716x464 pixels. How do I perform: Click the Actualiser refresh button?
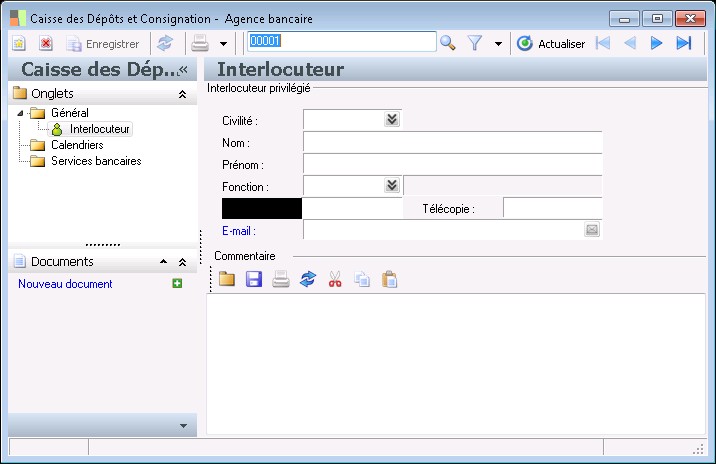[x=551, y=44]
